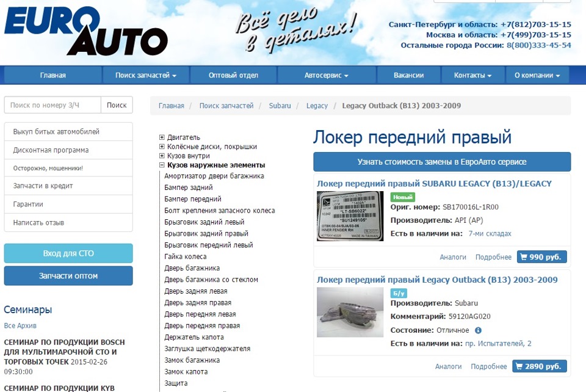Click breadcrumb link Legacy
Viewport: 586px width, 392px height.
click(x=317, y=106)
